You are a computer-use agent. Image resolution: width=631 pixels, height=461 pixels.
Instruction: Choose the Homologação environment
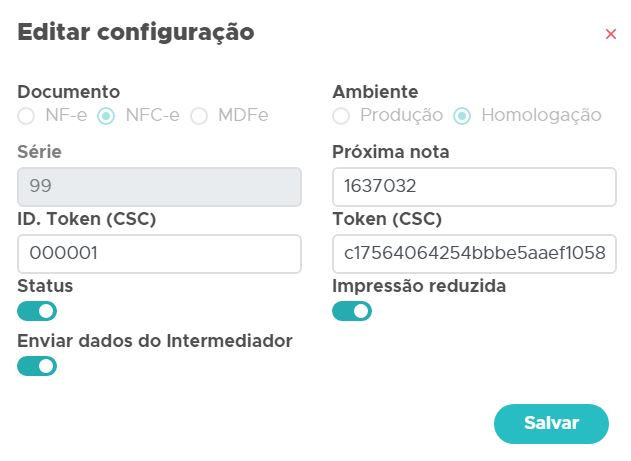pyautogui.click(x=461, y=116)
